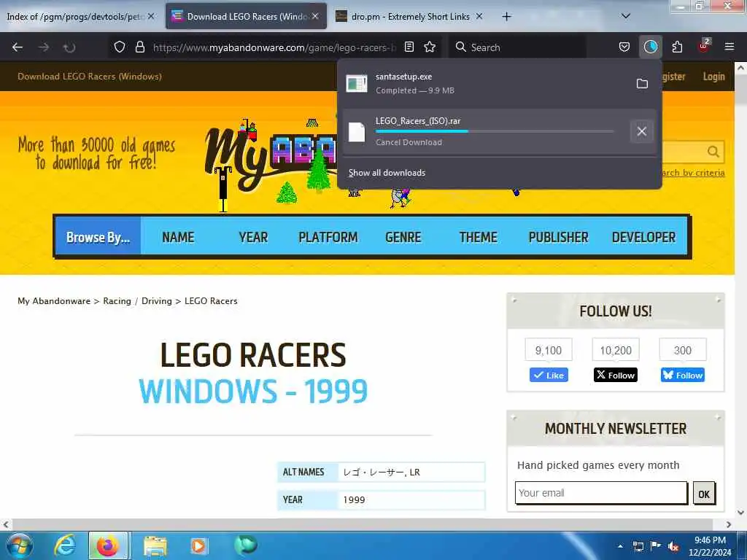This screenshot has height=560, width=747.
Task: Open the Pocket save icon
Action: click(624, 47)
